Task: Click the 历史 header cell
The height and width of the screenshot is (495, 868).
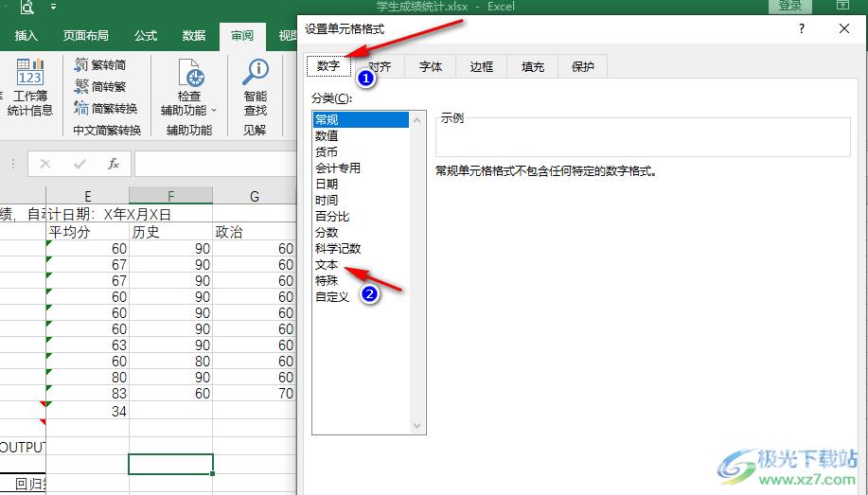Action: click(x=170, y=232)
